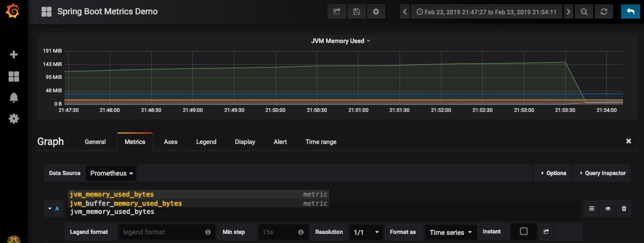Image resolution: width=644 pixels, height=243 pixels.
Task: Open the Dashboards grid icon in sidebar
Action: [x=14, y=76]
